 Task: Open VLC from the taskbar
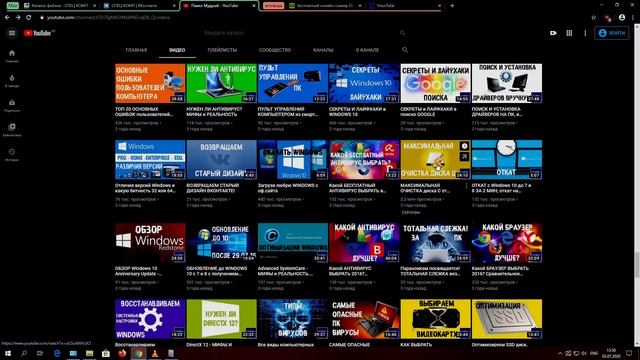pos(155,353)
